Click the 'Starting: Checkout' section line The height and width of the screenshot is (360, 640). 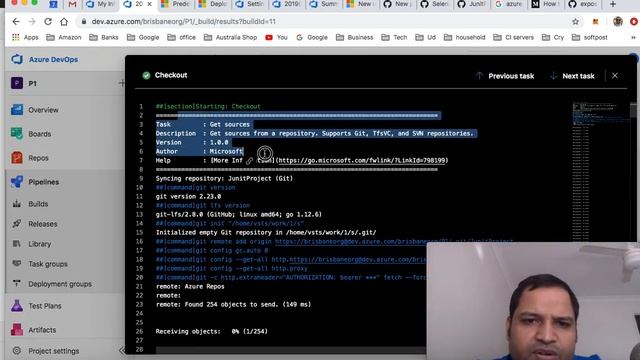pos(208,107)
